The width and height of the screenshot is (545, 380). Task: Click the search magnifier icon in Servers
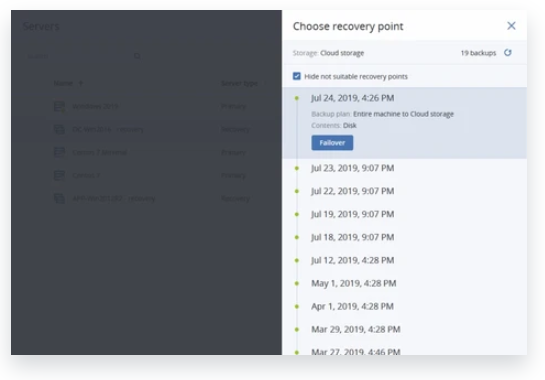tap(137, 56)
